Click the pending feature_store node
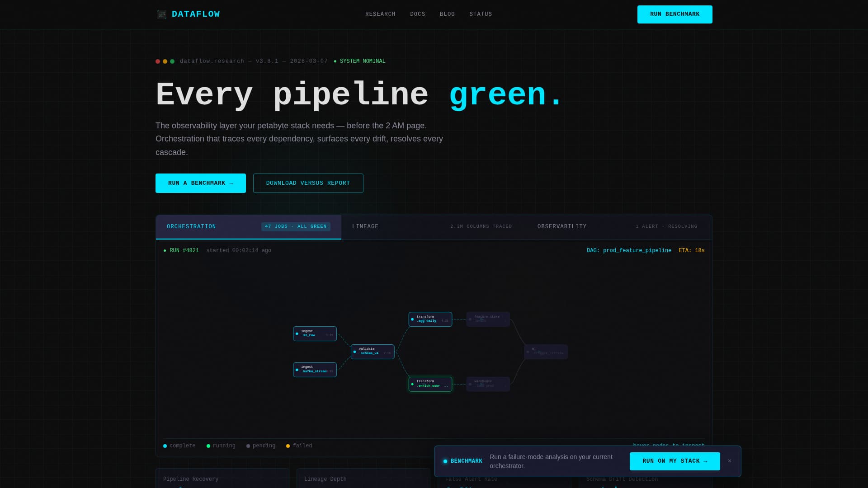 488,319
